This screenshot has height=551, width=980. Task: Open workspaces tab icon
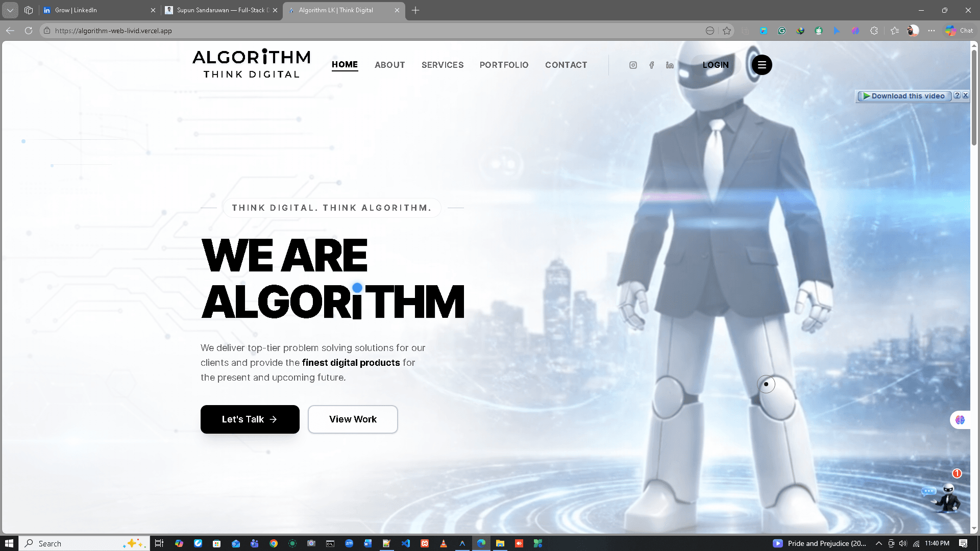coord(29,10)
